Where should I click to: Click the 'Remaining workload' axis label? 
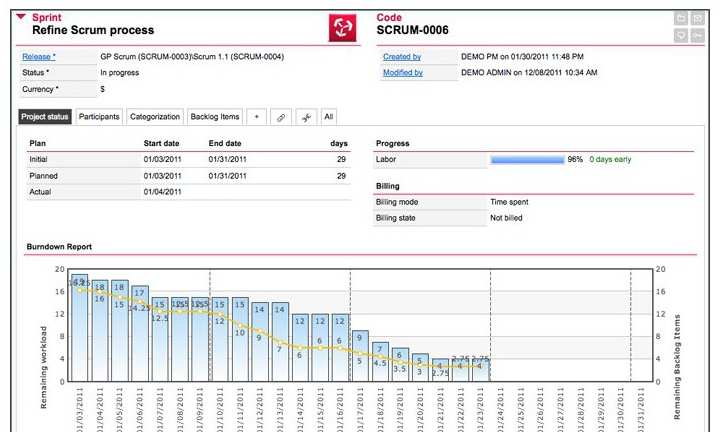43,367
